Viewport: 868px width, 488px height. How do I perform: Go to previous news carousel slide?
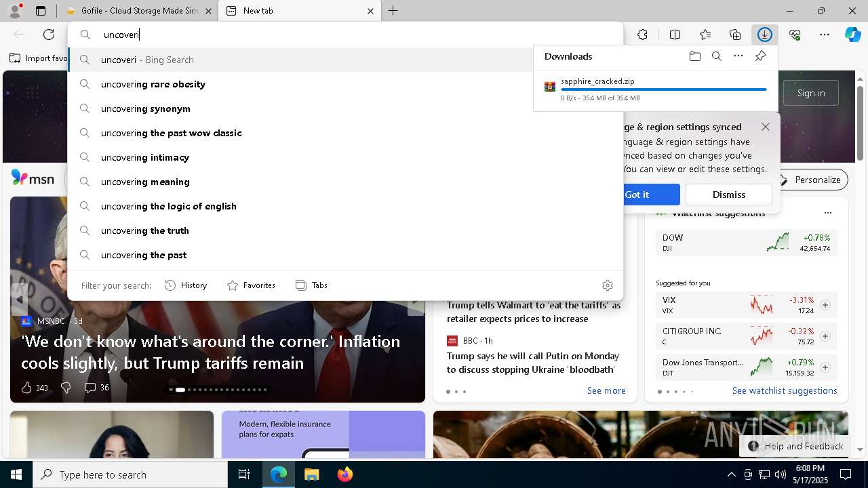click(20, 299)
